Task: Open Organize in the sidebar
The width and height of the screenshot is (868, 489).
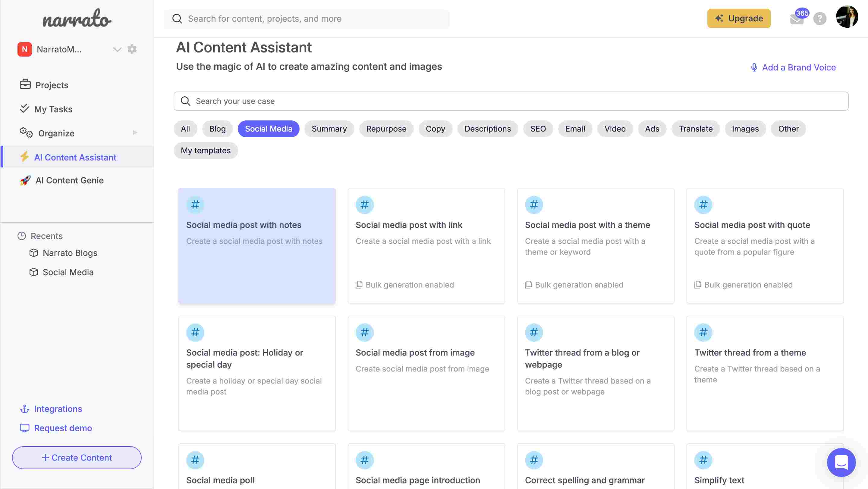Action: click(56, 133)
